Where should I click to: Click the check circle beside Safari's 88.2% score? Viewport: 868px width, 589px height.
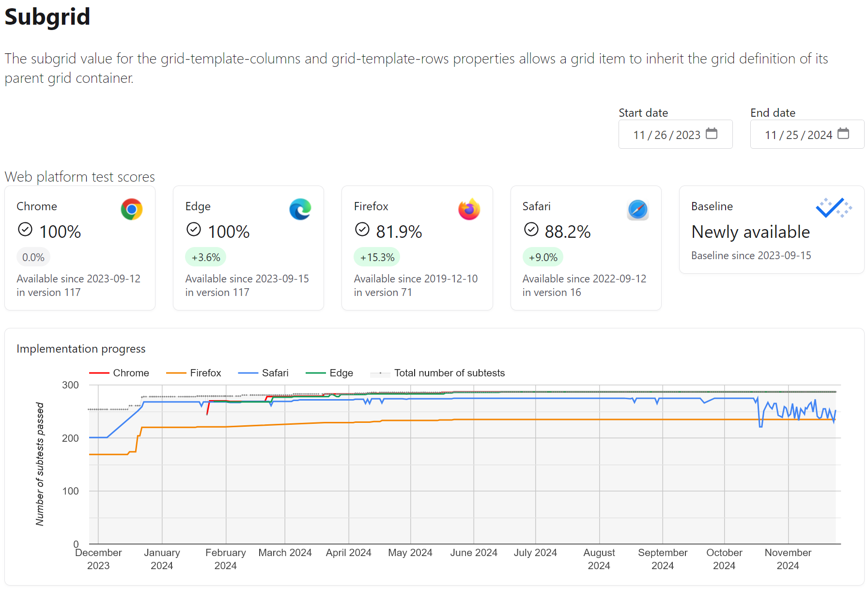[x=531, y=230]
